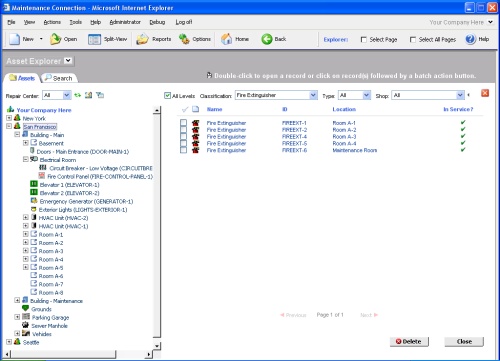This screenshot has width=500, height=361.
Task: Expand the Building - Maintenance node
Action: [x=17, y=300]
